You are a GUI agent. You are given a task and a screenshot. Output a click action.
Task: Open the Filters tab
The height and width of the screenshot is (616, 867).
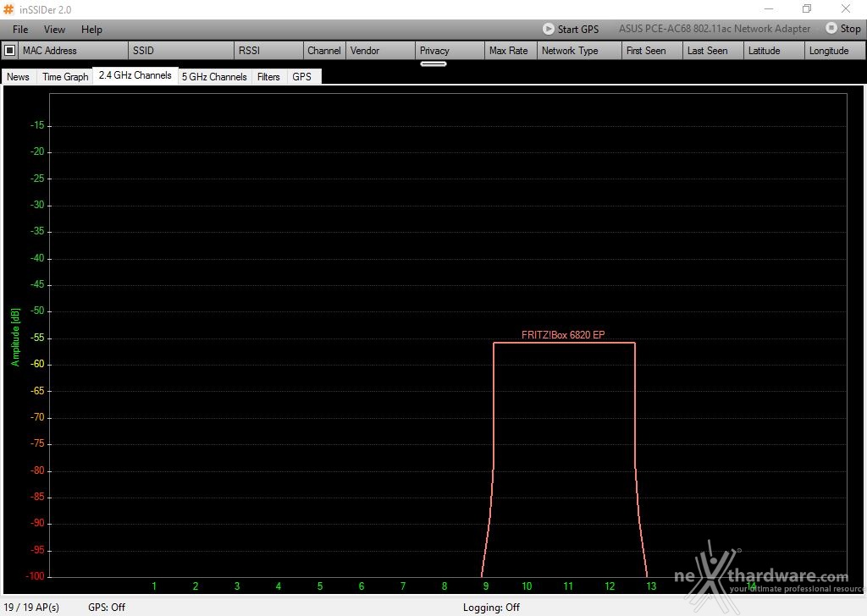coord(268,77)
